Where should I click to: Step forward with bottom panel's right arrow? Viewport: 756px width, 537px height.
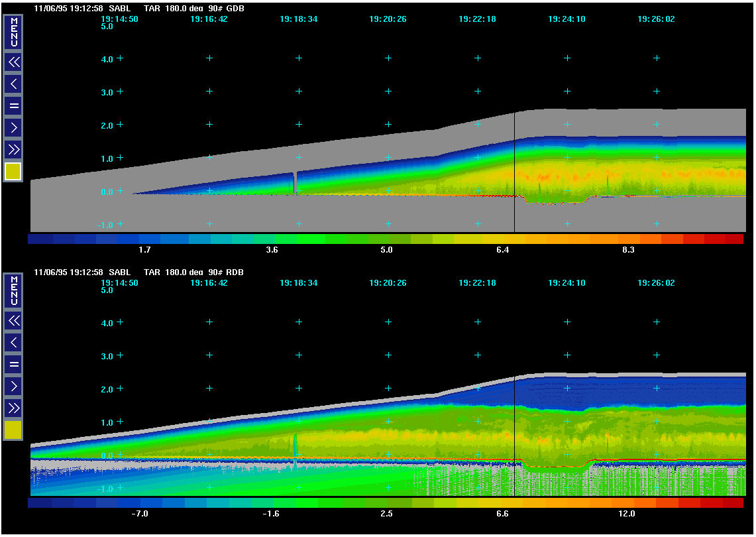tap(13, 385)
